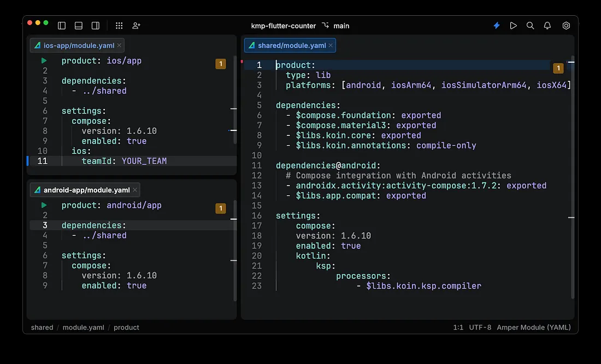Click '$libs.app.compat' dependency line
This screenshot has width=601, height=364.
click(x=356, y=195)
